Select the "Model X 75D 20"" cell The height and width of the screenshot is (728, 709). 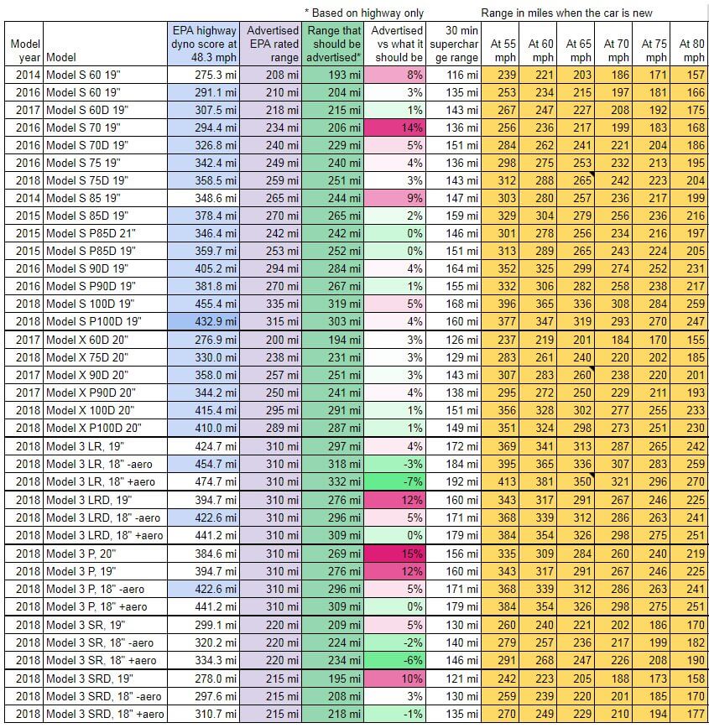pyautogui.click(x=106, y=357)
